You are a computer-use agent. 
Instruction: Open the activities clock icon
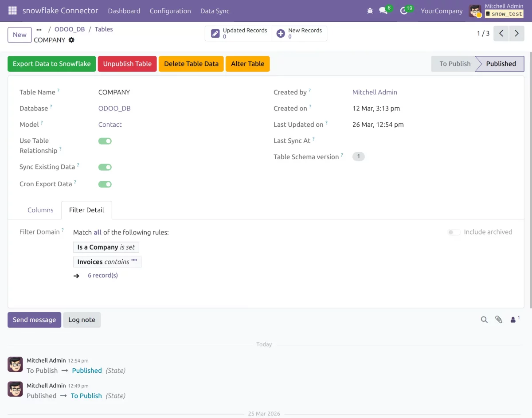pos(403,11)
